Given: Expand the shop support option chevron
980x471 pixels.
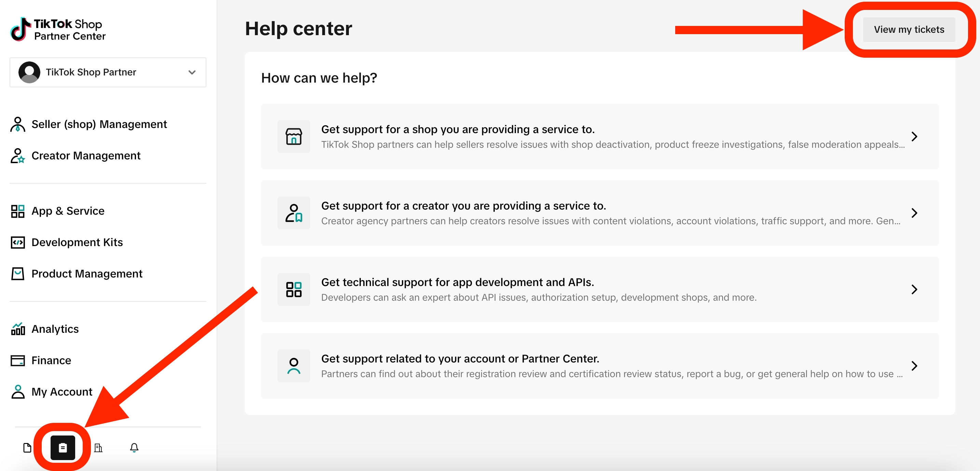Looking at the screenshot, I should pos(914,137).
